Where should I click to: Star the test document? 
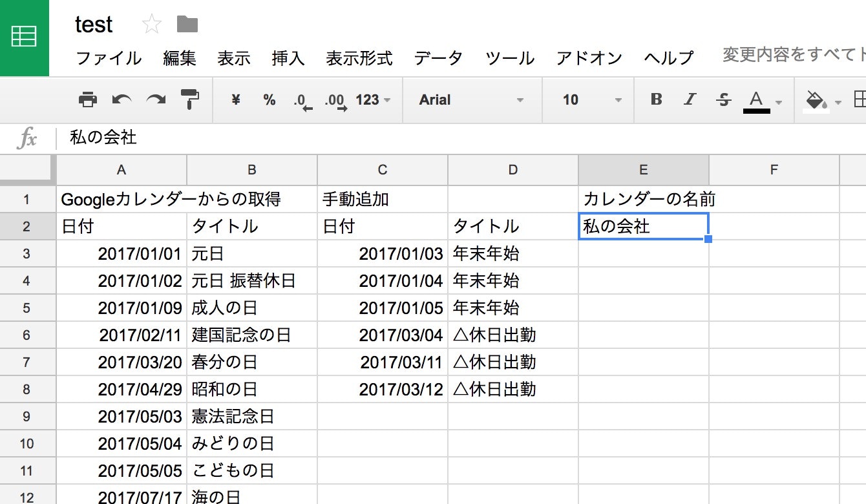(151, 25)
